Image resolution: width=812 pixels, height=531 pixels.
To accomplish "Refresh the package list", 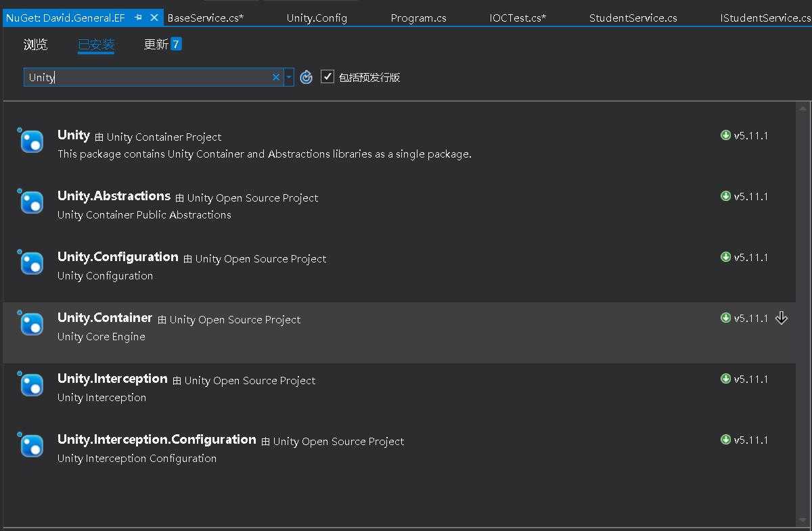I will coord(306,77).
